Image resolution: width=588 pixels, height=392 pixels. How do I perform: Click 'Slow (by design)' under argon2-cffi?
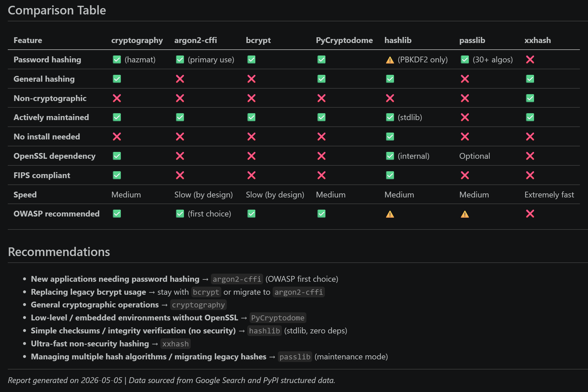(x=203, y=195)
